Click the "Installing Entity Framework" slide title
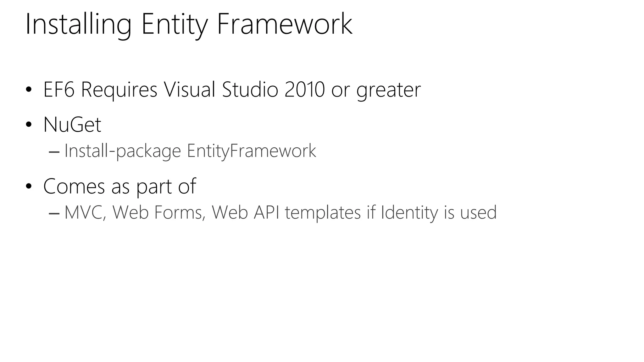 point(189,25)
